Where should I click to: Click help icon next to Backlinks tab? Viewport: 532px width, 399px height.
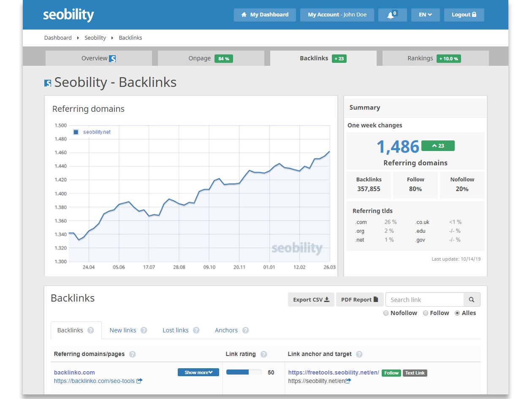point(90,330)
